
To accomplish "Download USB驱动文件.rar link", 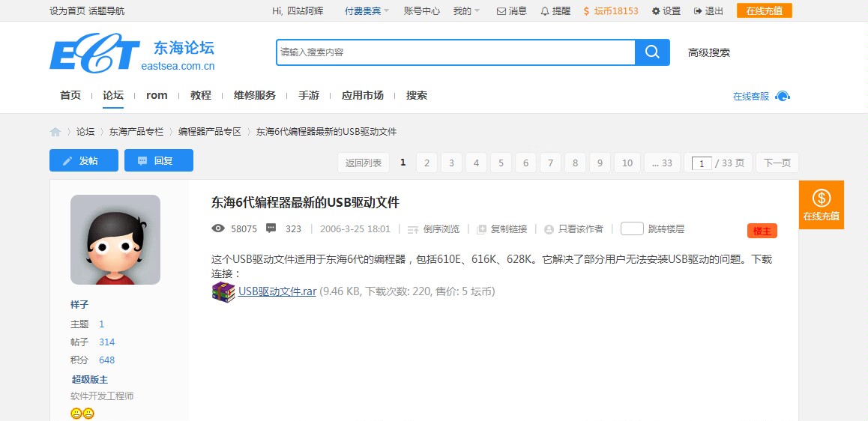I will pyautogui.click(x=277, y=291).
